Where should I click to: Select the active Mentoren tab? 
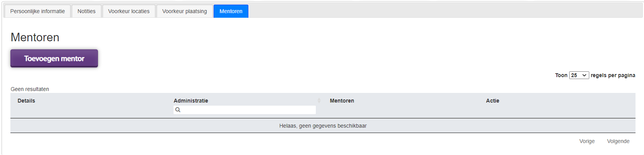pos(231,11)
